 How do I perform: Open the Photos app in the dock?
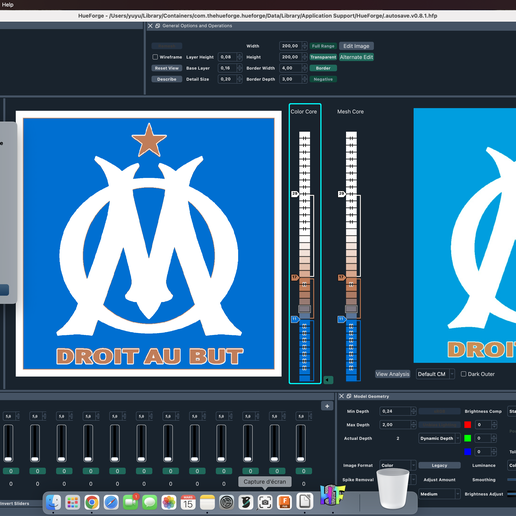coord(169,502)
